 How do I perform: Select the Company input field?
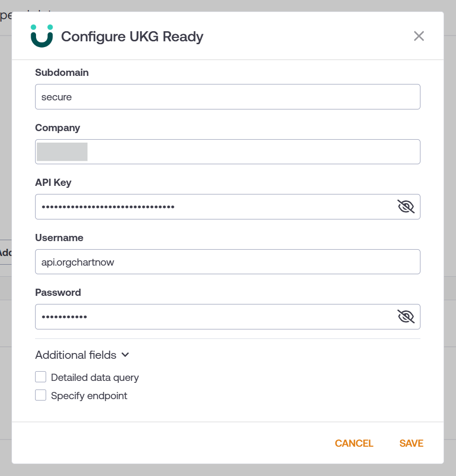pyautogui.click(x=192, y=151)
